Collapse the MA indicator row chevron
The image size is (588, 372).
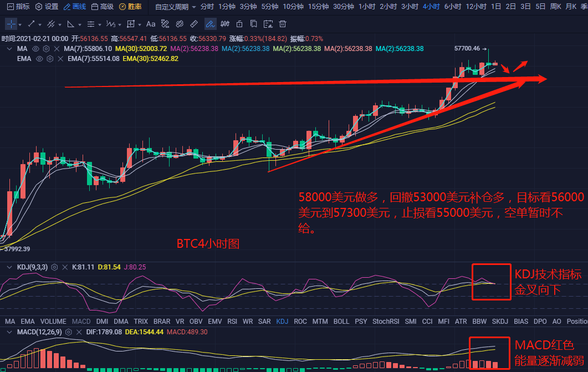(x=9, y=49)
